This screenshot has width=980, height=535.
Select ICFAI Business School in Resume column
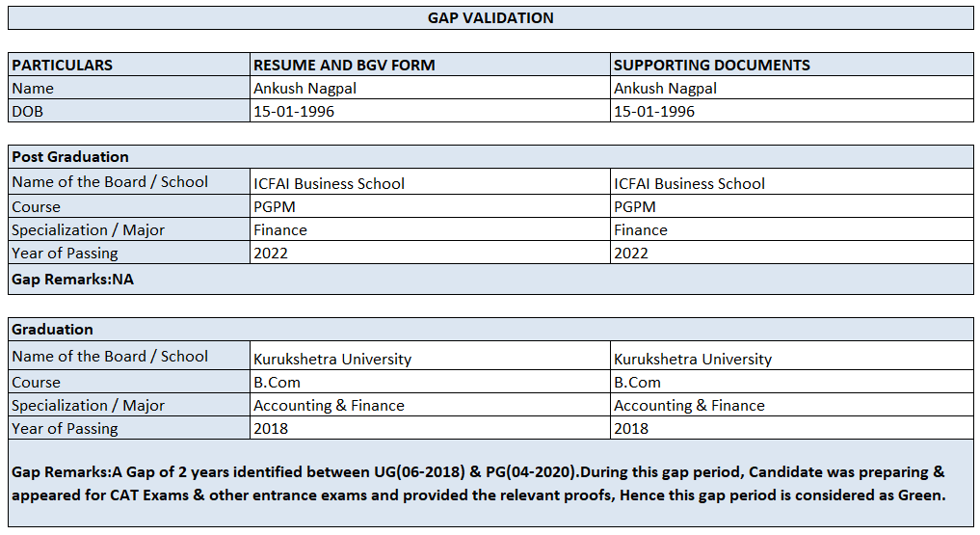click(329, 183)
